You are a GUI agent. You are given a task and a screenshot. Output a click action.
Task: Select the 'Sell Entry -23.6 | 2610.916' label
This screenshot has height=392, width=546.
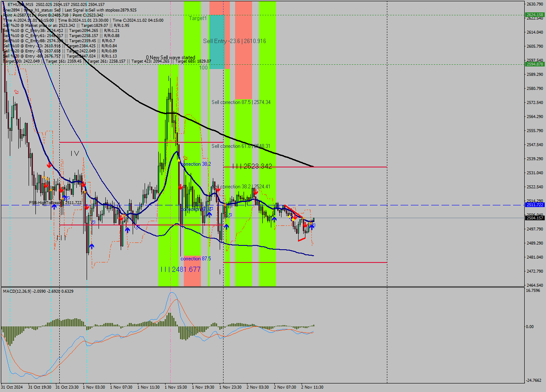pyautogui.click(x=235, y=41)
